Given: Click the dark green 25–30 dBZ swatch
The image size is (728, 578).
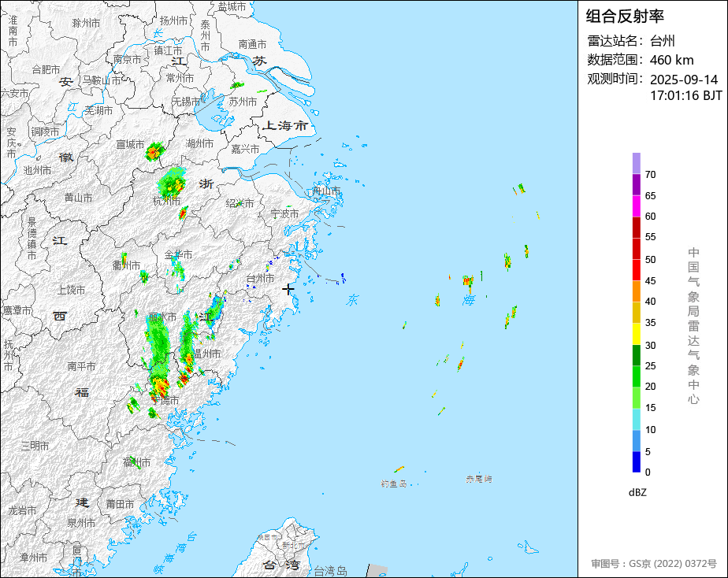Looking at the screenshot, I should (x=636, y=355).
